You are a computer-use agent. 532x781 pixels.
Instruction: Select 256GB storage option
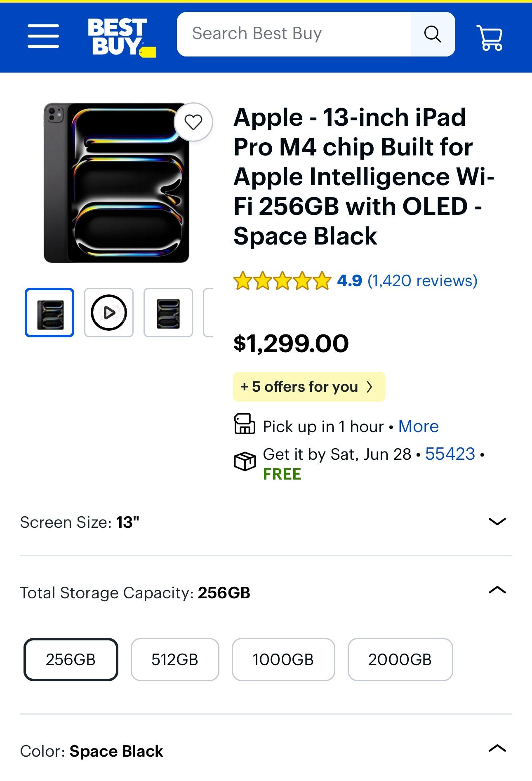pyautogui.click(x=71, y=659)
